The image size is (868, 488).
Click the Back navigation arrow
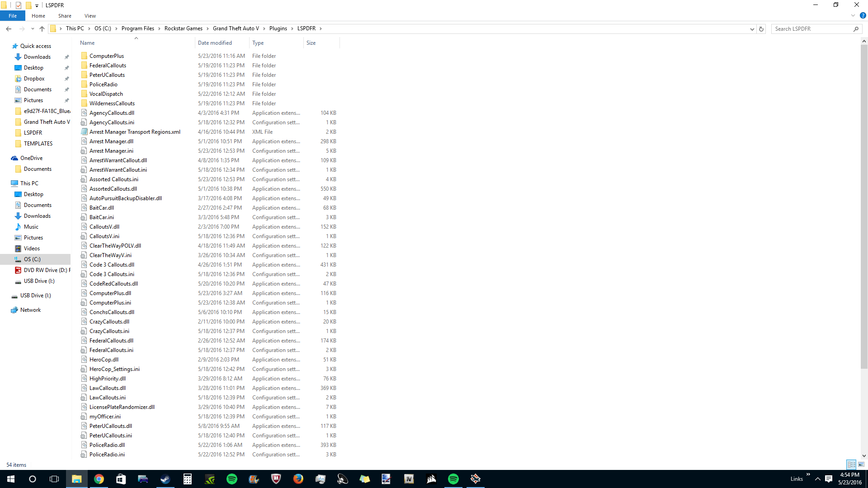9,28
